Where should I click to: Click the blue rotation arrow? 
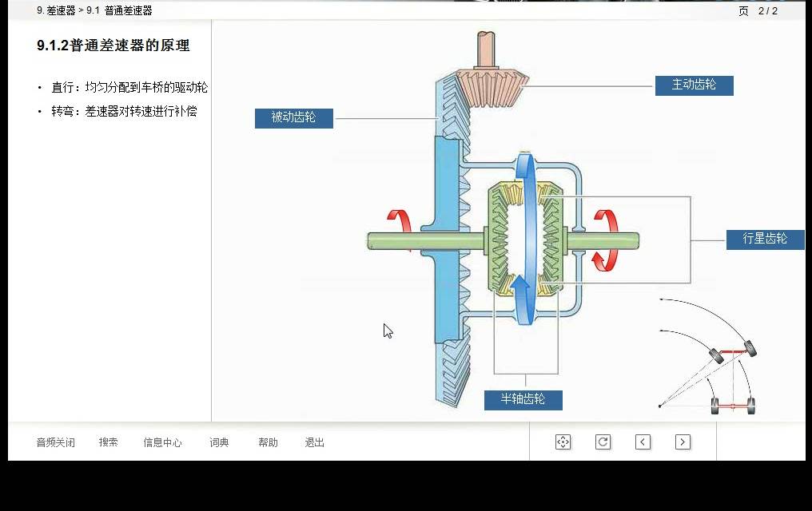[x=524, y=238]
